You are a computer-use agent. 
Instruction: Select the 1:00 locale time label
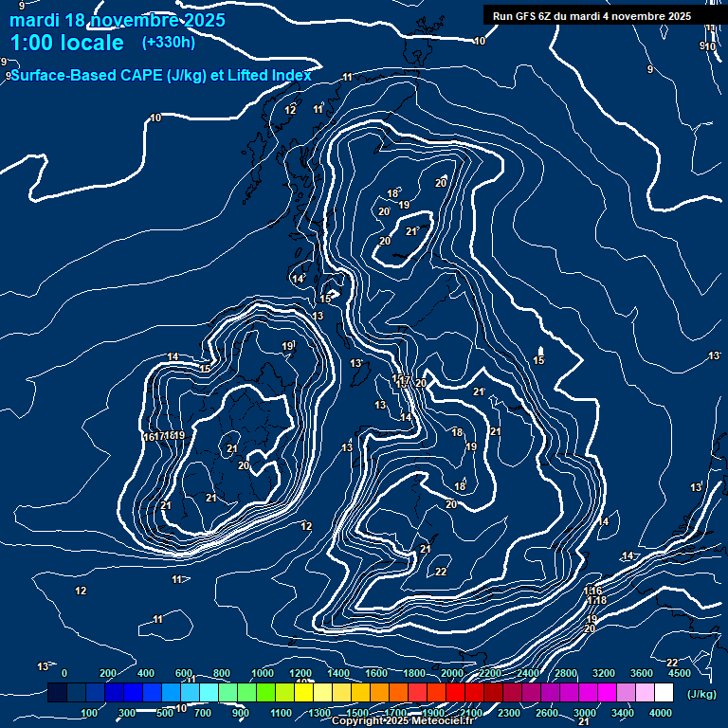point(66,44)
